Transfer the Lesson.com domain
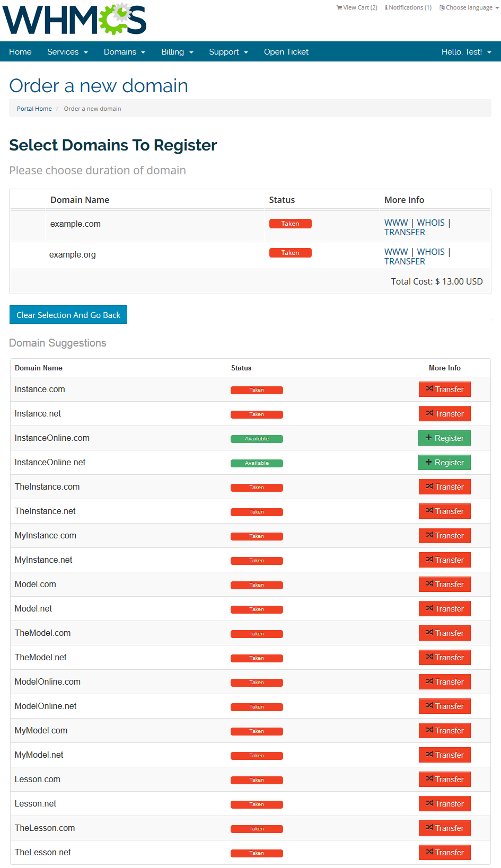 coord(445,780)
